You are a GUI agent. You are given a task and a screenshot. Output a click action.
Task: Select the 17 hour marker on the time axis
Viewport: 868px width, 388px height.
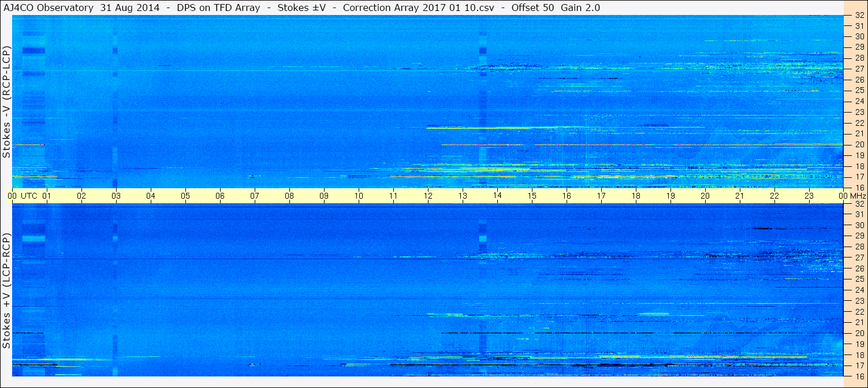601,196
